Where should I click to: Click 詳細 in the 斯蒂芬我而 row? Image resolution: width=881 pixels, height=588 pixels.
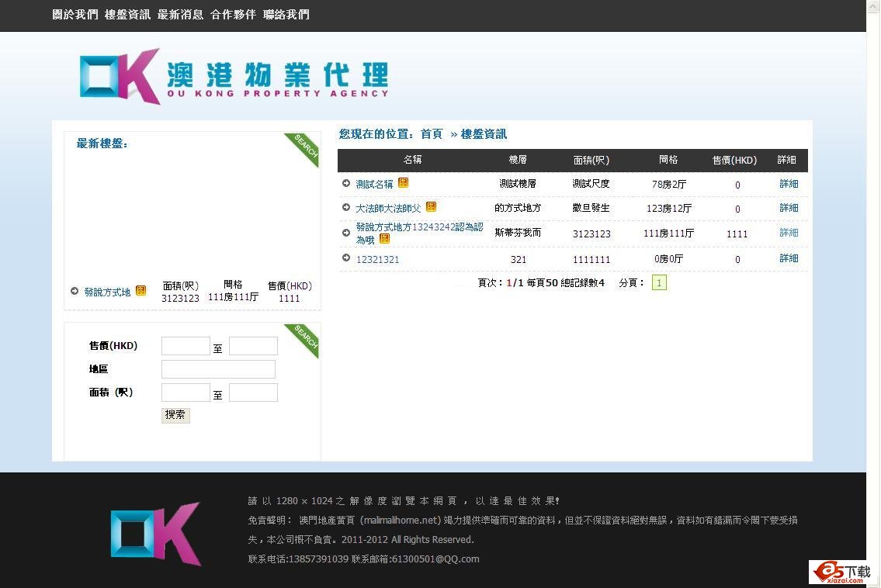pos(789,233)
